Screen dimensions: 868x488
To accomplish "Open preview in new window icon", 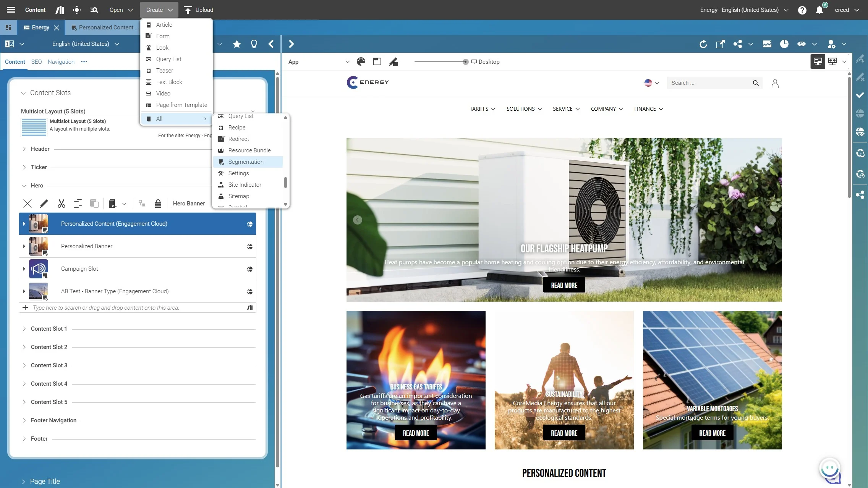I will tap(720, 44).
